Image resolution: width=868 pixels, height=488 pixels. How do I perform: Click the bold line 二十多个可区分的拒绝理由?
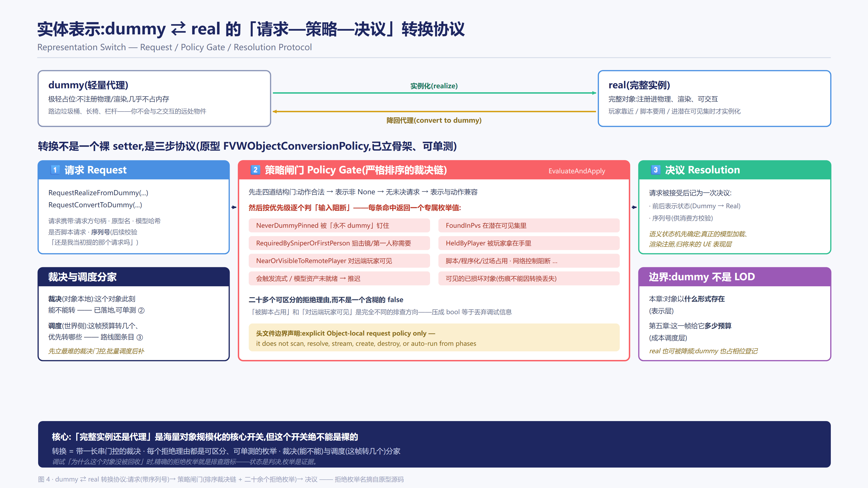point(326,300)
